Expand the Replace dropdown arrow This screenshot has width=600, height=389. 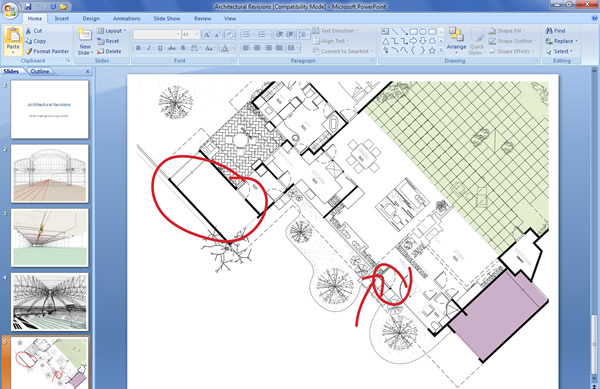pos(576,41)
